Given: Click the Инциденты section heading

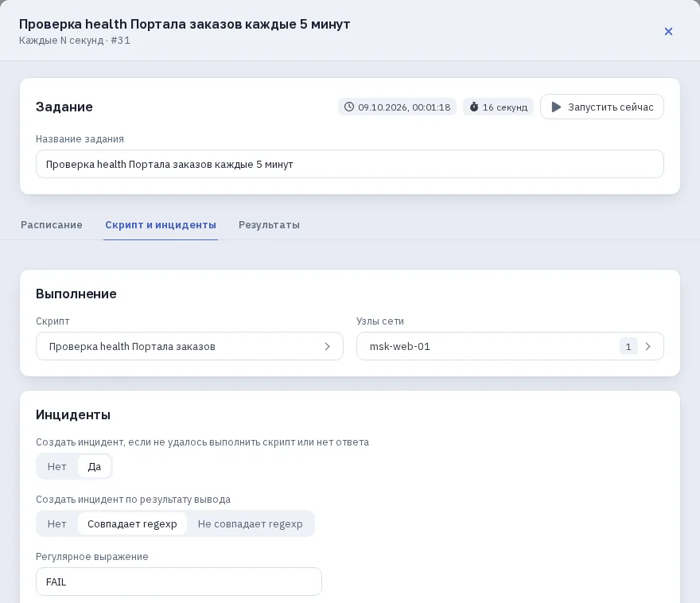Looking at the screenshot, I should [x=73, y=414].
